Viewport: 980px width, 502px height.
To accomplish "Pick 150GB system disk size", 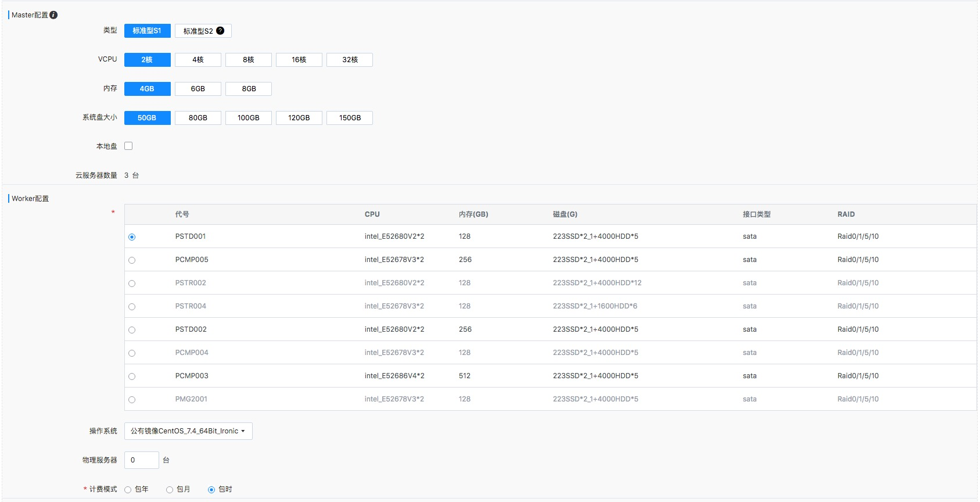I will point(350,118).
